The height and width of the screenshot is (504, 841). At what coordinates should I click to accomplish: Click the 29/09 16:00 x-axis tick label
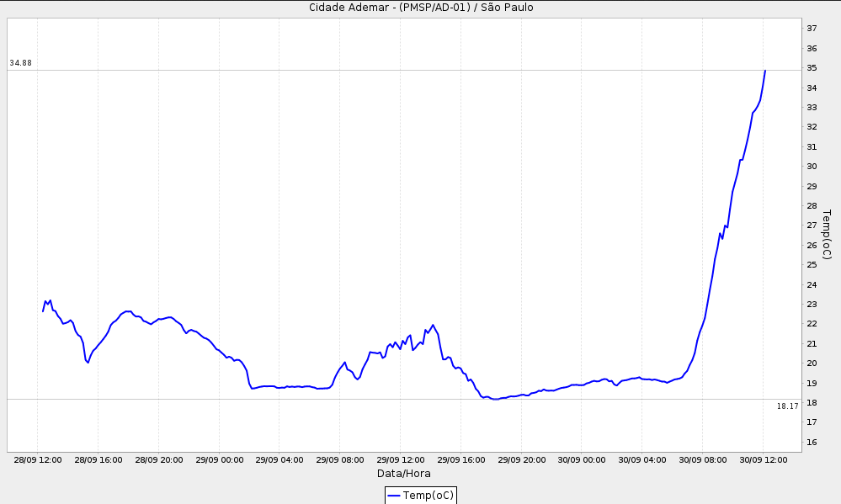coord(461,460)
